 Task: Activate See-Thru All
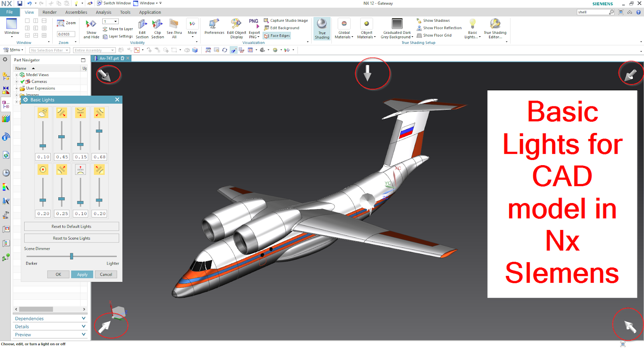[x=174, y=29]
